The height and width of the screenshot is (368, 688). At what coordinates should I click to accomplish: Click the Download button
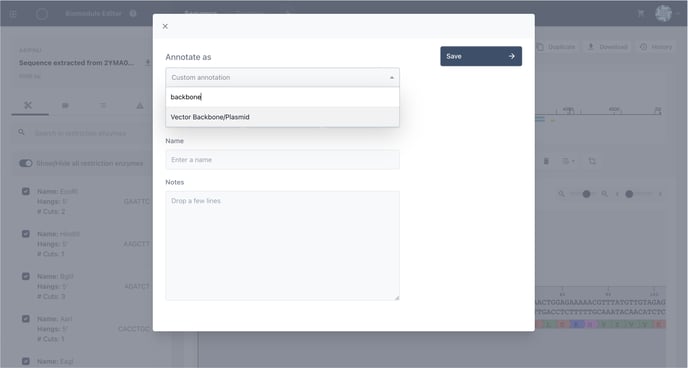click(x=608, y=47)
